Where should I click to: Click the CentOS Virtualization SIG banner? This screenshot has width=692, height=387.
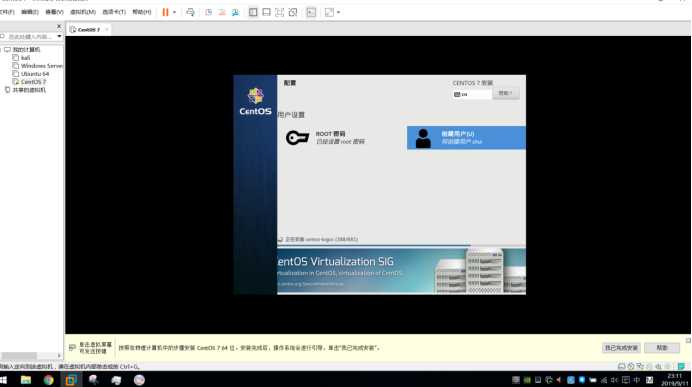401,271
